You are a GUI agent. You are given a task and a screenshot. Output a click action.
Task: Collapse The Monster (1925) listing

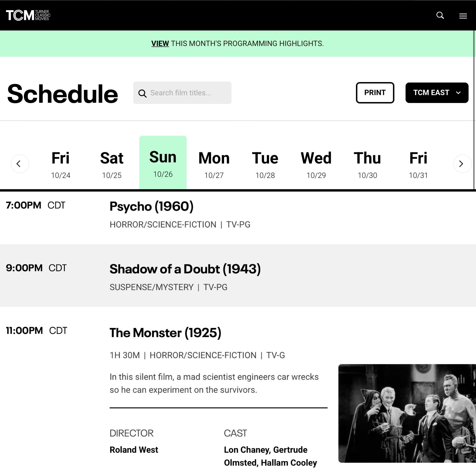[165, 333]
